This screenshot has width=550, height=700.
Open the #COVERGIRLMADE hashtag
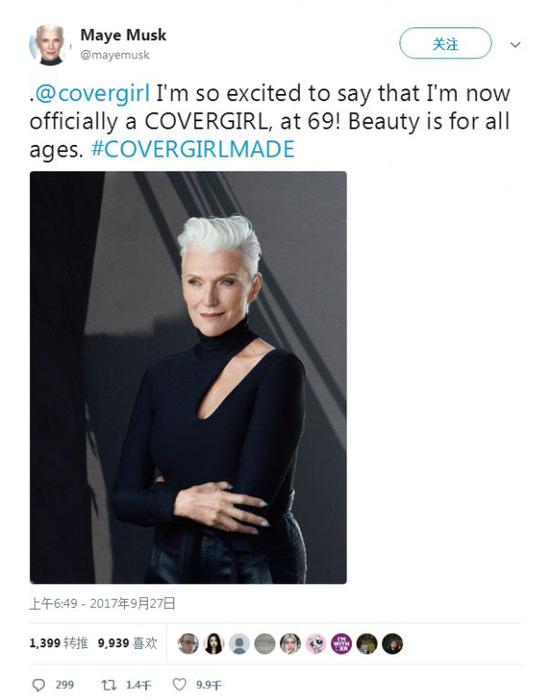[x=193, y=149]
